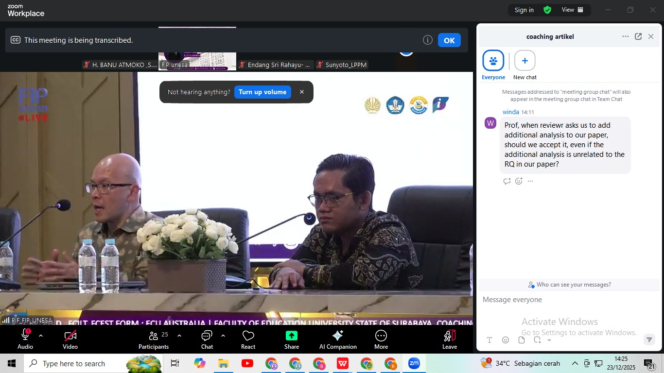Screen dimensions: 664x373
Task: Click Sign in at top
Action: click(524, 10)
